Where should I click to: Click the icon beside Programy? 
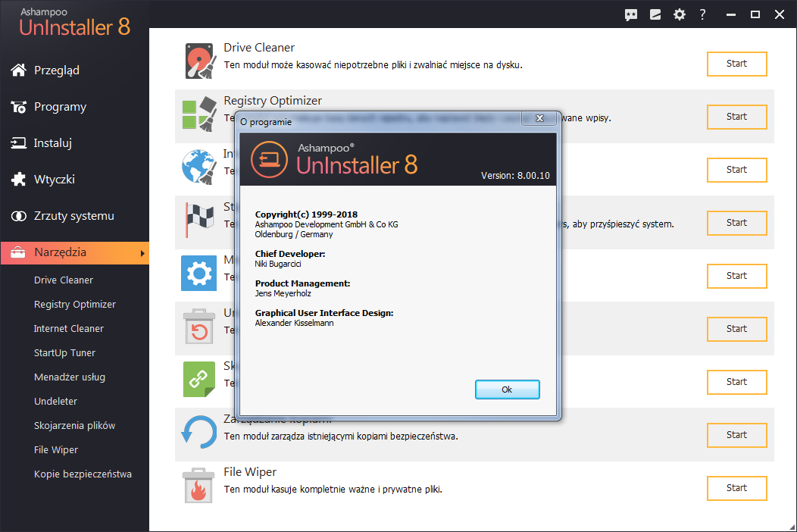19,107
